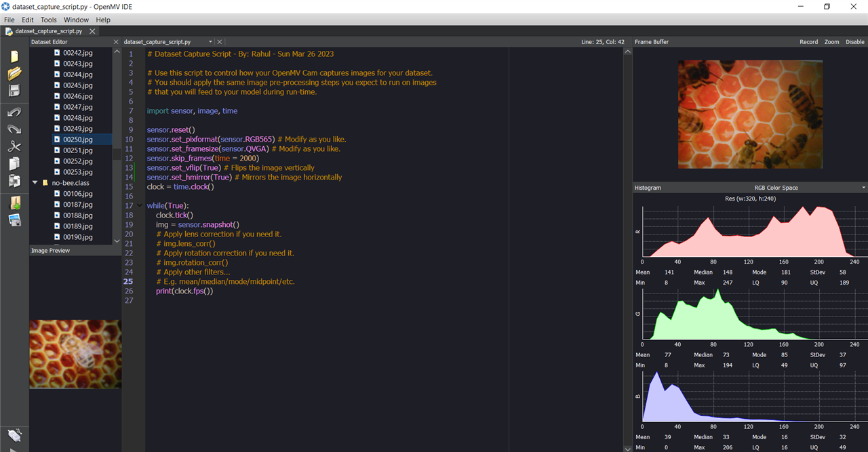Viewport: 868px width, 452px height.
Task: Select 00252.jpg in the Dataset Editor
Action: 77,161
